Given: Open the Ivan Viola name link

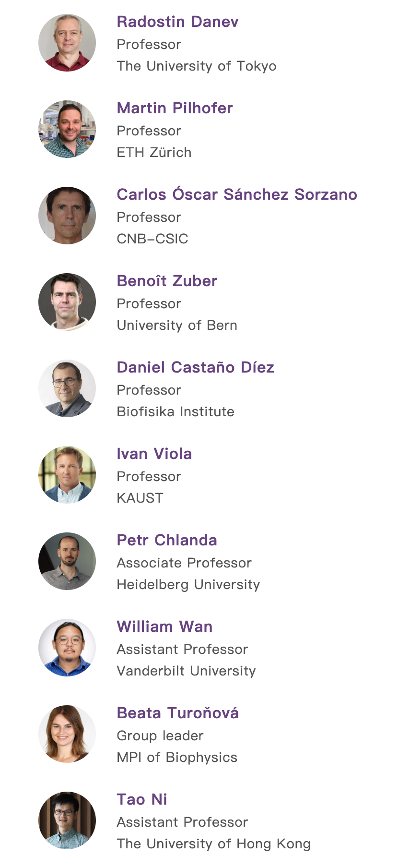Looking at the screenshot, I should (154, 454).
